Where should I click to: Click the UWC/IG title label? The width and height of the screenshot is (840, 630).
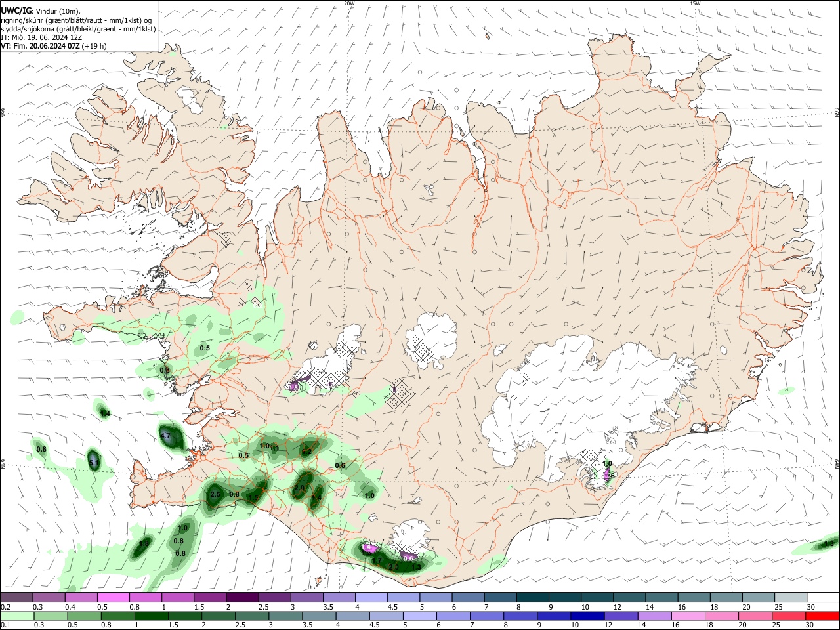(15, 10)
